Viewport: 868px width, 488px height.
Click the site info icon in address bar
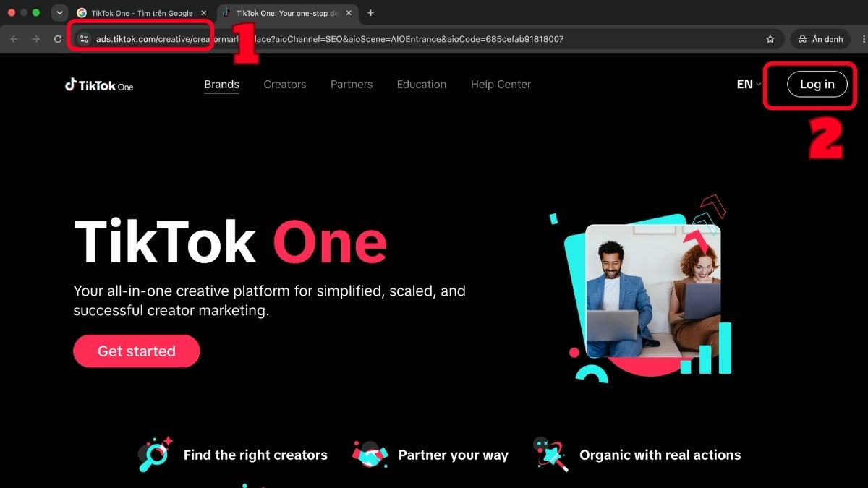[x=84, y=39]
